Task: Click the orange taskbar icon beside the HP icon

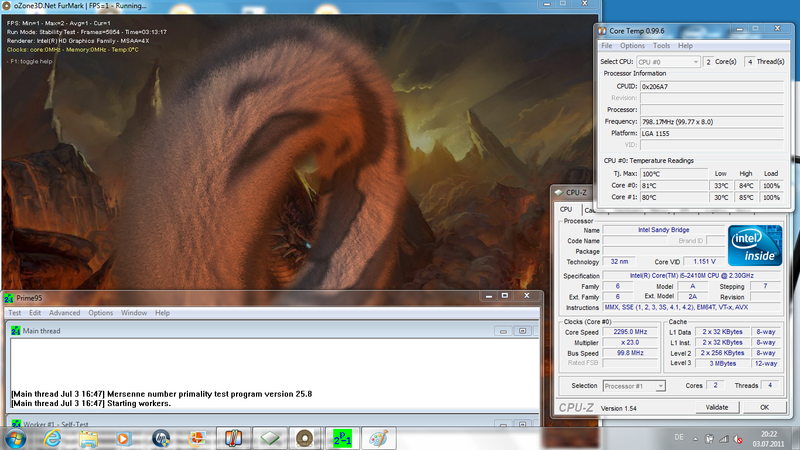Action: (x=197, y=438)
